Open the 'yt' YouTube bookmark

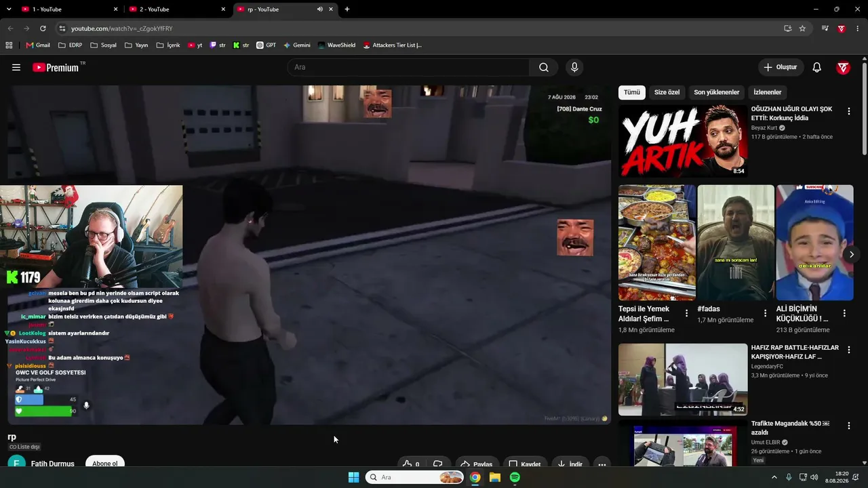tap(195, 45)
